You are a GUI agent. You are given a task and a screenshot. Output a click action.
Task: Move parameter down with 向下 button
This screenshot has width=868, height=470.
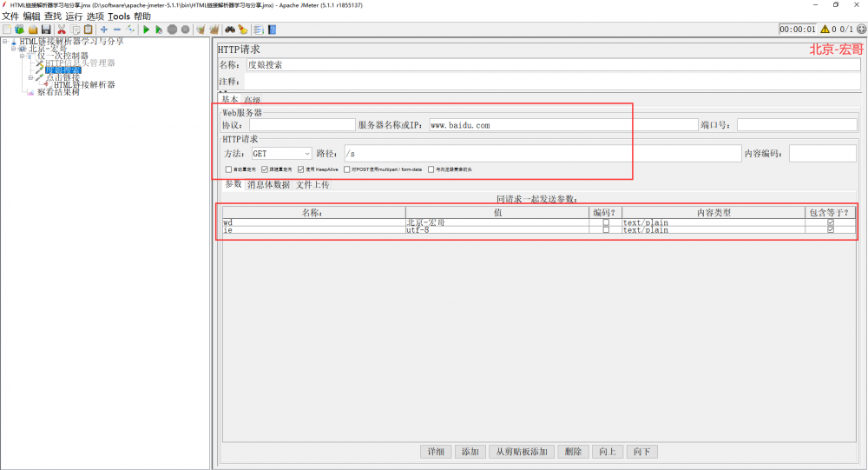(641, 452)
